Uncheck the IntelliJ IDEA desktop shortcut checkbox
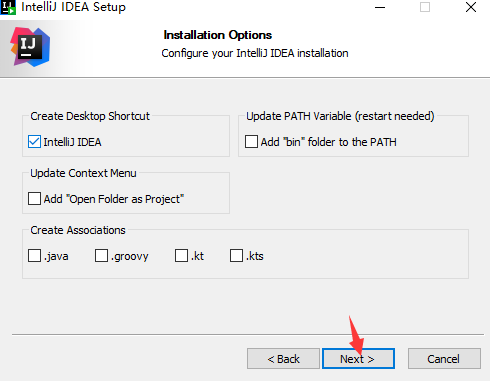 (34, 142)
